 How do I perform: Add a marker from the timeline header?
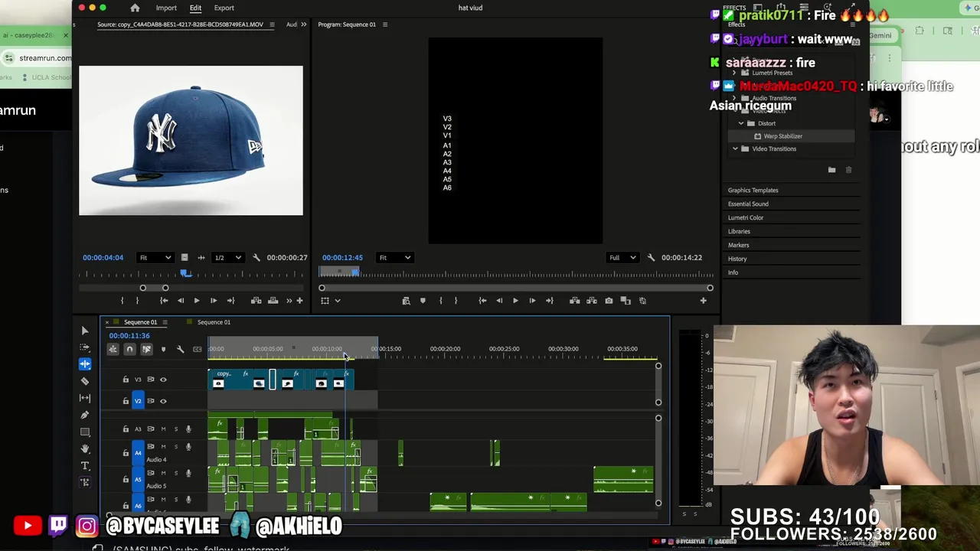tap(163, 349)
